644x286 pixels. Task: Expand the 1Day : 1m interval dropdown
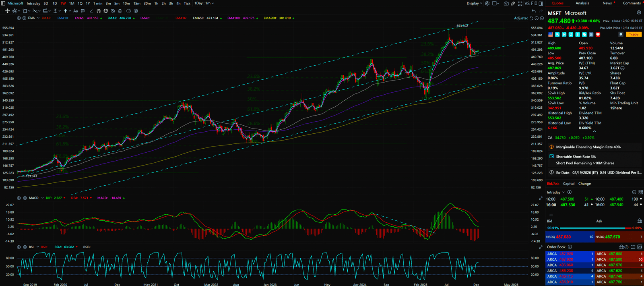204,3
